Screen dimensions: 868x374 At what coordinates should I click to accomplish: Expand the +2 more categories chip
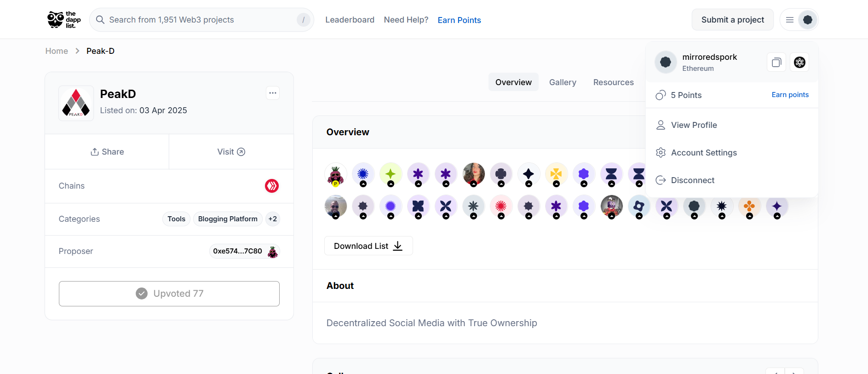273,219
